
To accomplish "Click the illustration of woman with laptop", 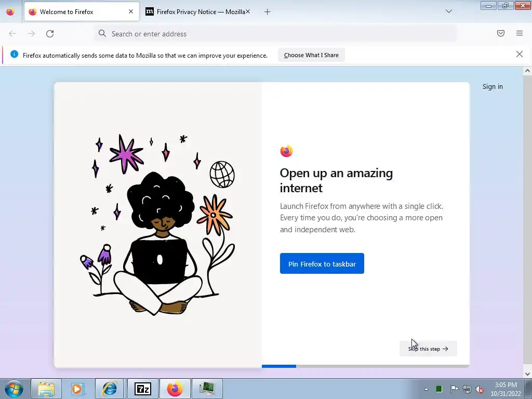I will (158, 225).
